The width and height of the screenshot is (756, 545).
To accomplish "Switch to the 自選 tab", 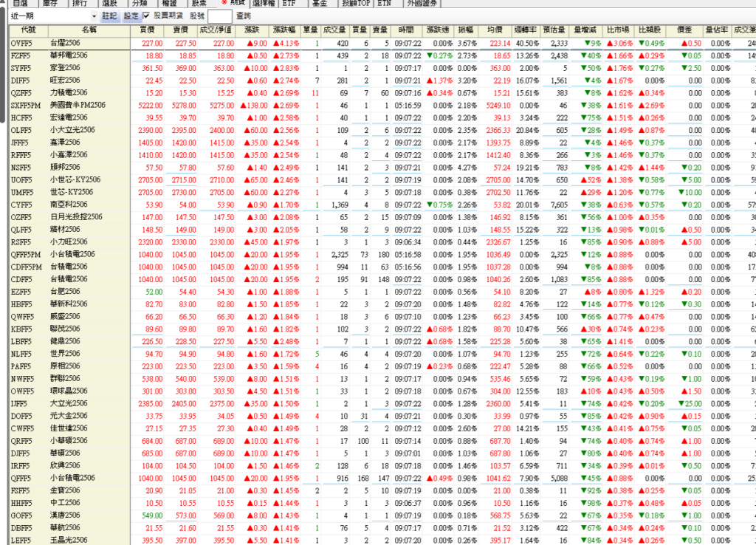I will (20, 3).
